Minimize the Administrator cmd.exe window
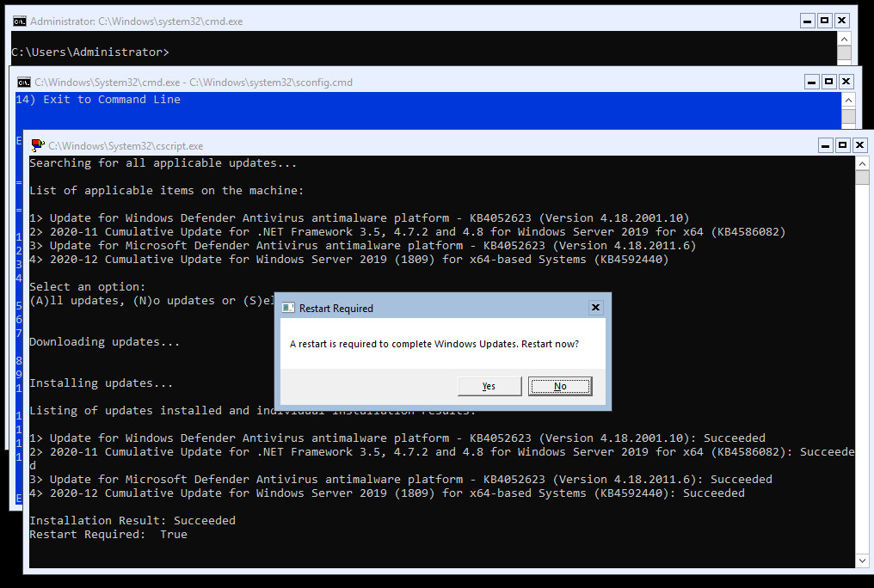The width and height of the screenshot is (874, 588). 807,21
